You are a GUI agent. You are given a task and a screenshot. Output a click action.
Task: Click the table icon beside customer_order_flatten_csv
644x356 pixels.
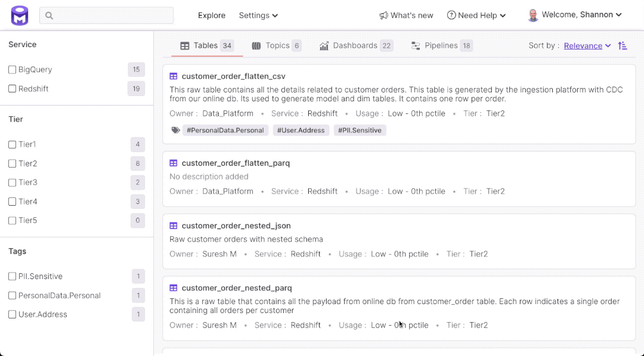click(x=173, y=76)
